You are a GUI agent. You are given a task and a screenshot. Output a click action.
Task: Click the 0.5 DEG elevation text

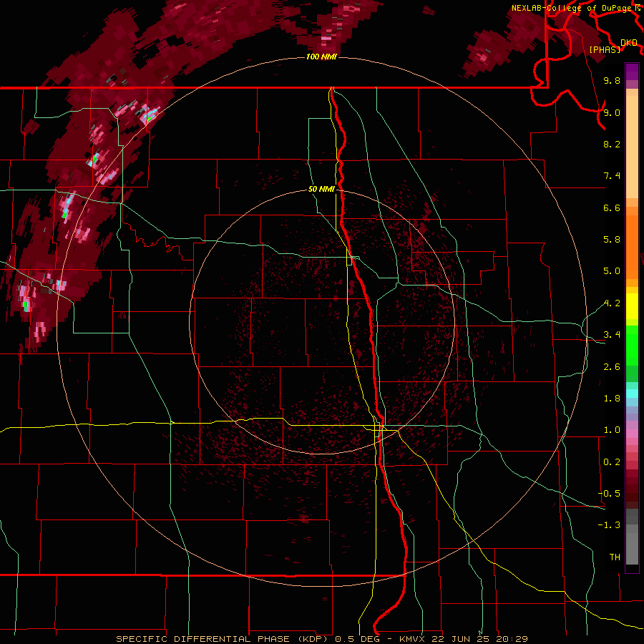coord(356,639)
